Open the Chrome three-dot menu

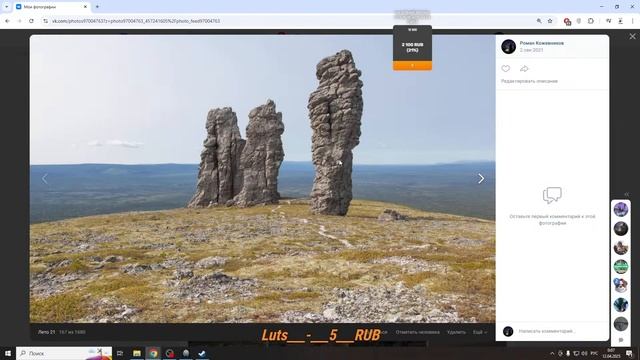pyautogui.click(x=633, y=21)
